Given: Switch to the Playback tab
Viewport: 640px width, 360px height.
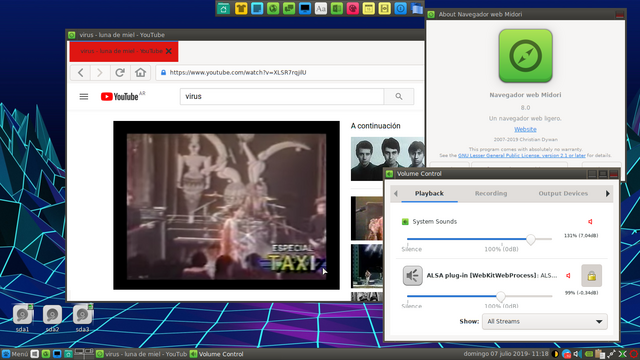Looking at the screenshot, I should pos(429,193).
